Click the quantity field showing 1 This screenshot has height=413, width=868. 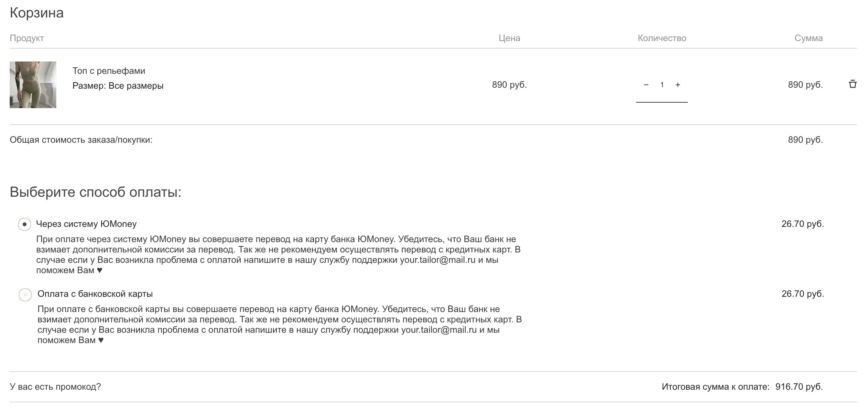[x=662, y=85]
